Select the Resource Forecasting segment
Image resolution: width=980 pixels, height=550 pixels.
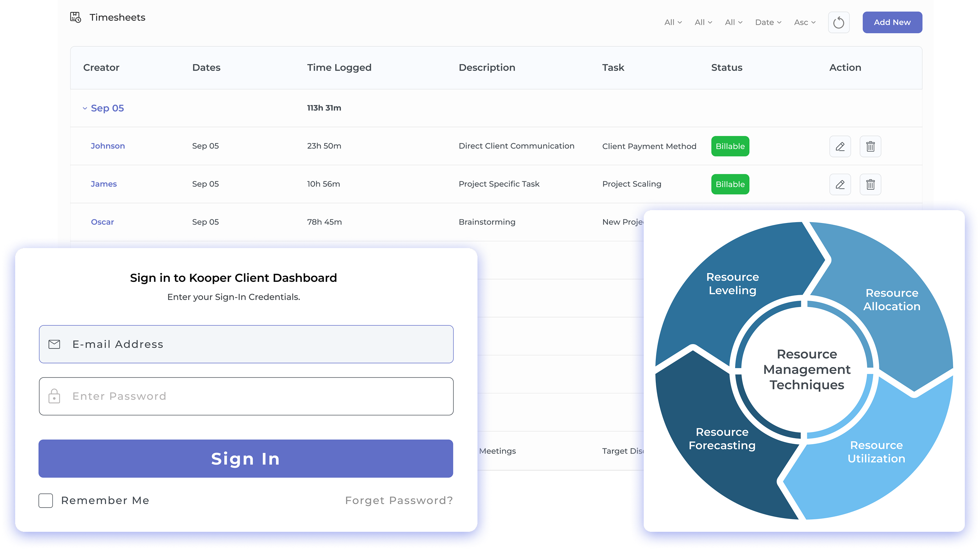coord(722,438)
